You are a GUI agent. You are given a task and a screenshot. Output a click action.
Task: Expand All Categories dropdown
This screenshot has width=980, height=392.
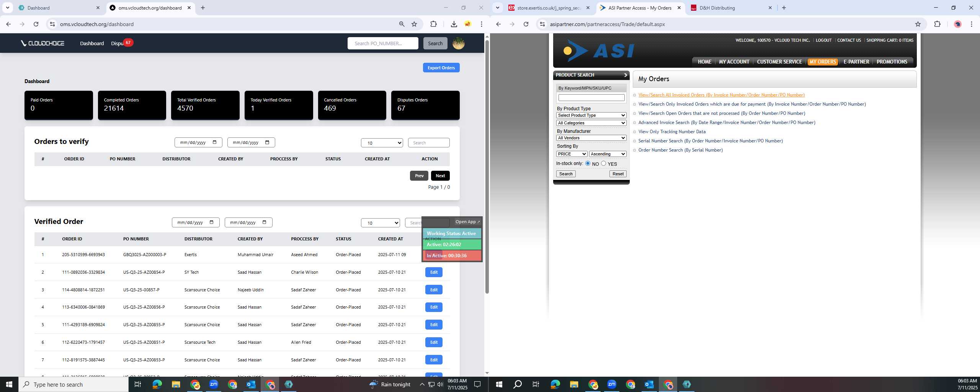[x=591, y=123]
